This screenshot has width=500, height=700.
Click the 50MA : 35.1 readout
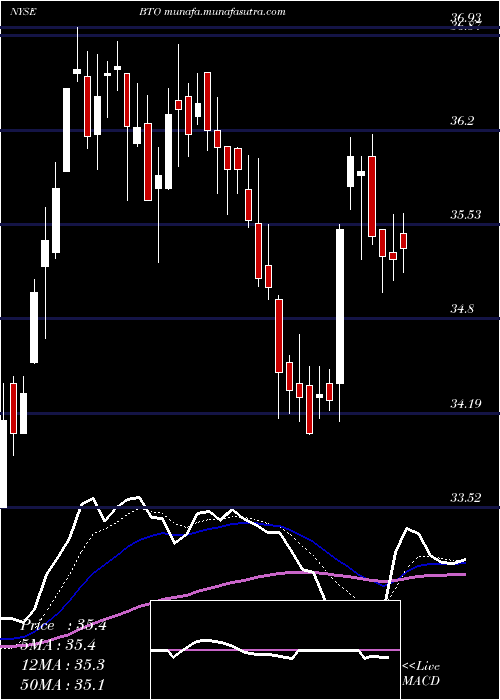pos(63,684)
